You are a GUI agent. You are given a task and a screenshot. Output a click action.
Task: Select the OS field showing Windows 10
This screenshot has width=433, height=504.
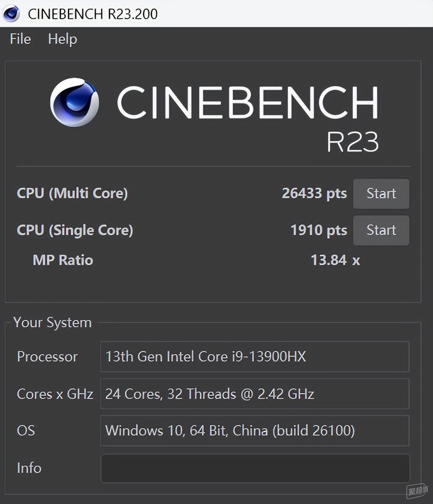pos(255,431)
